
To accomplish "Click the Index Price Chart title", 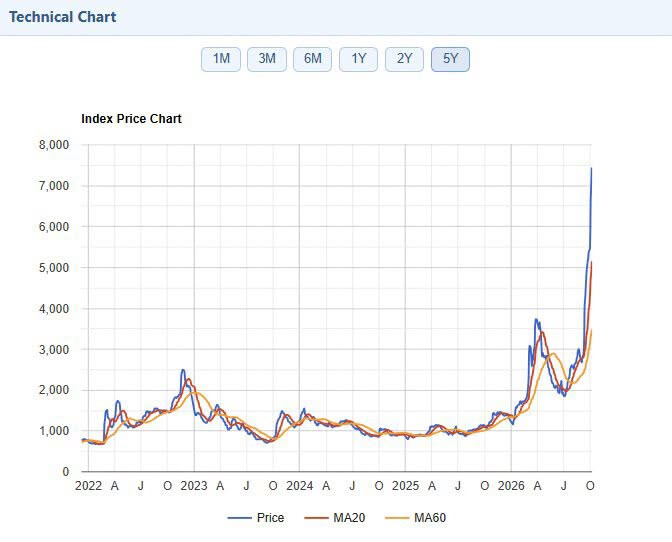I will [x=131, y=119].
